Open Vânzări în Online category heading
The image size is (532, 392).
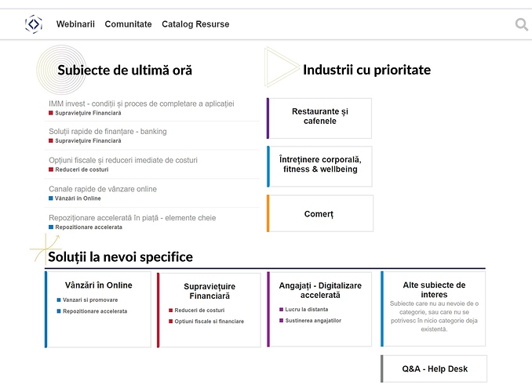(x=98, y=285)
